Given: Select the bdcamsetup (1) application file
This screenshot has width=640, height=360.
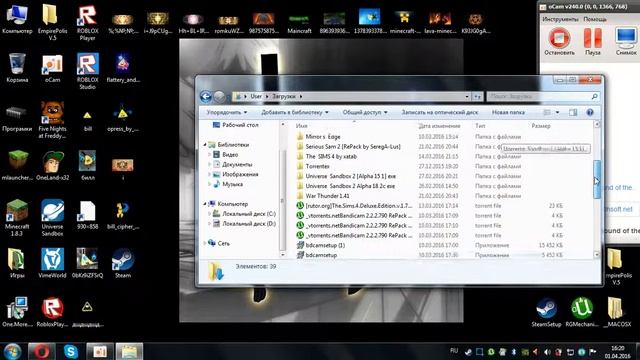Looking at the screenshot, I should [321, 245].
